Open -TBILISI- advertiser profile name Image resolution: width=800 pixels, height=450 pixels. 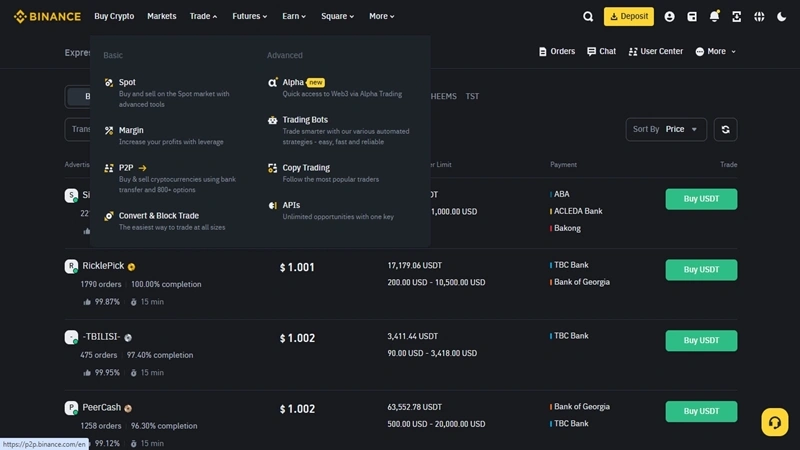tap(102, 337)
